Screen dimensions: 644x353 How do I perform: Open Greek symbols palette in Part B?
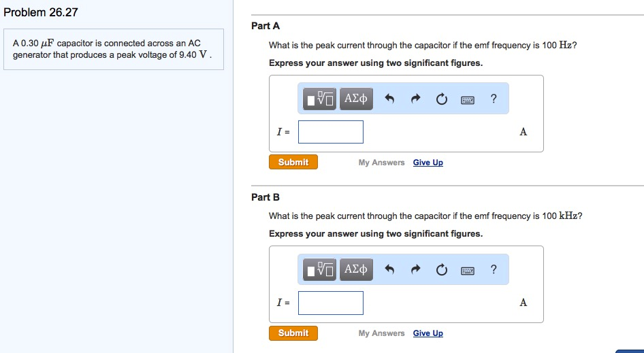356,270
